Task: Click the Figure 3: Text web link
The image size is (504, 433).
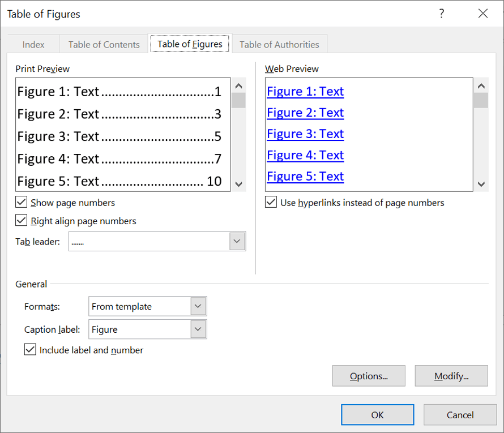Action: (x=305, y=134)
